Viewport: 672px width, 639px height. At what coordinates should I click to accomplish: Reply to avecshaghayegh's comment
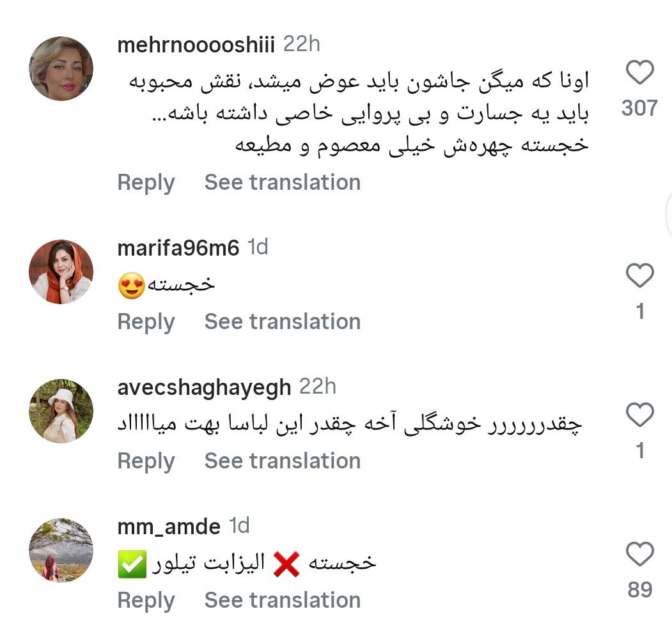tap(146, 461)
